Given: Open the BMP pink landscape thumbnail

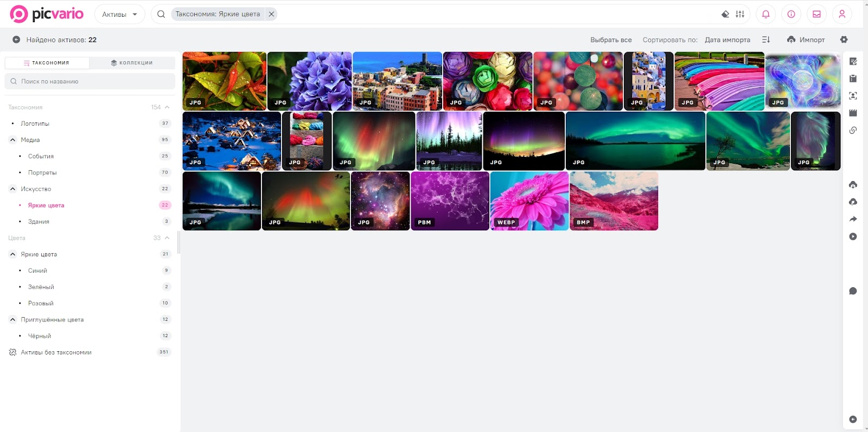Looking at the screenshot, I should click(614, 201).
